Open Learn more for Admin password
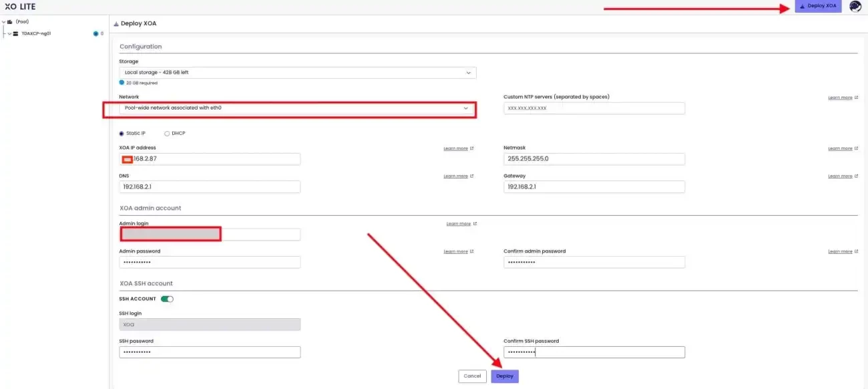Viewport: 868px width, 389px height. (458, 251)
